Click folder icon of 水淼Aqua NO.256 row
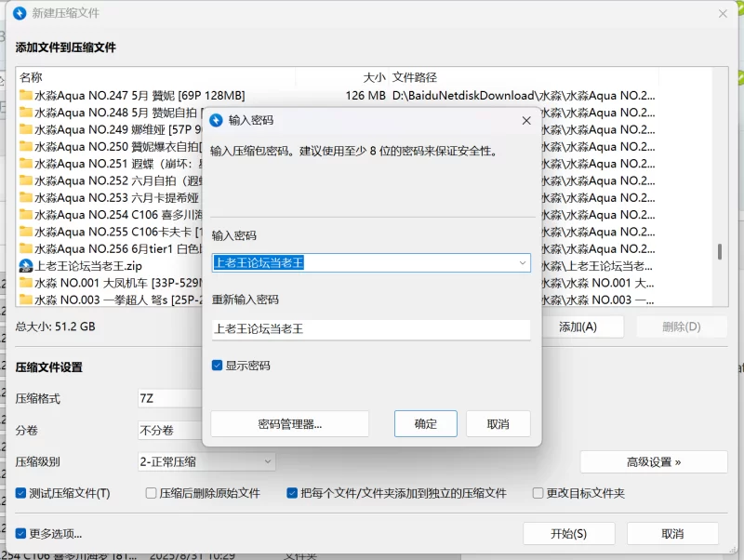Image resolution: width=744 pixels, height=560 pixels. pyautogui.click(x=26, y=248)
